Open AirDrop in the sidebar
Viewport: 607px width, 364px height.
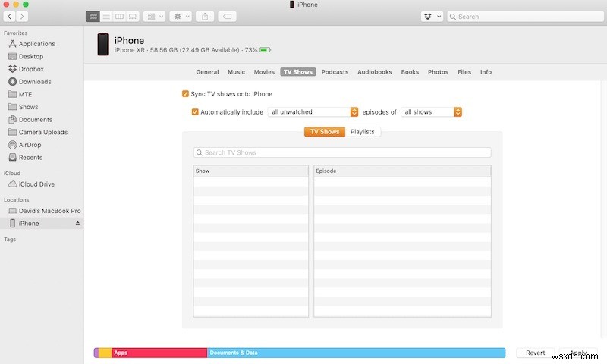click(30, 145)
